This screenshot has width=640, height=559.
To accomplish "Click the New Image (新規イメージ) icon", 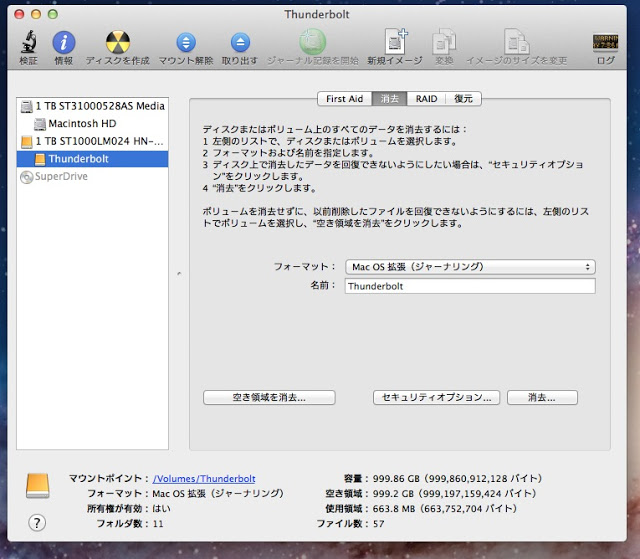I will [395, 42].
